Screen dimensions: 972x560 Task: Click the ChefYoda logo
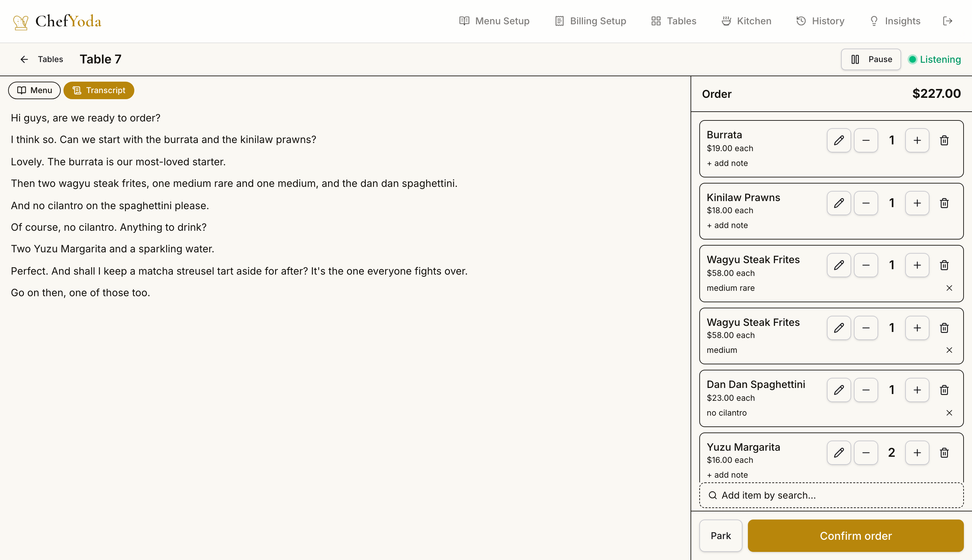(x=57, y=22)
